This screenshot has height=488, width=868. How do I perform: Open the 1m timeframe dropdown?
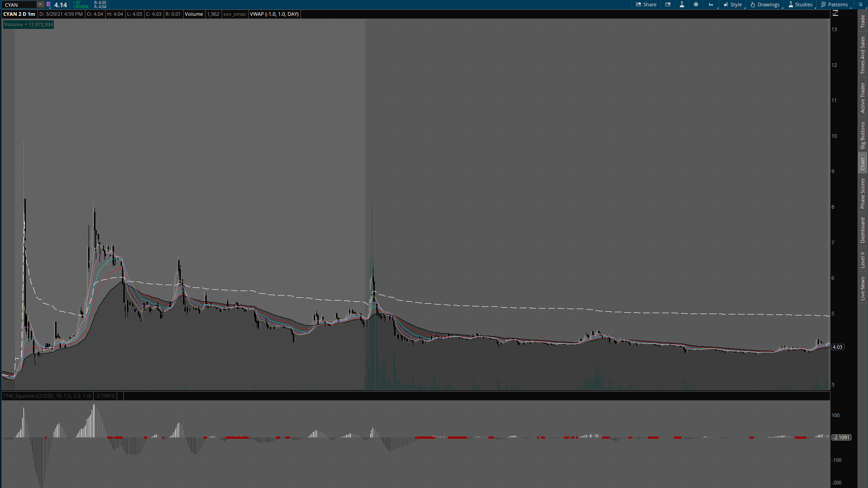pos(711,5)
